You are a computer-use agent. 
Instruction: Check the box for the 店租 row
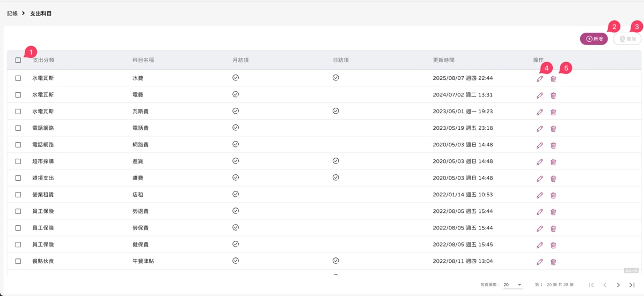click(x=18, y=195)
